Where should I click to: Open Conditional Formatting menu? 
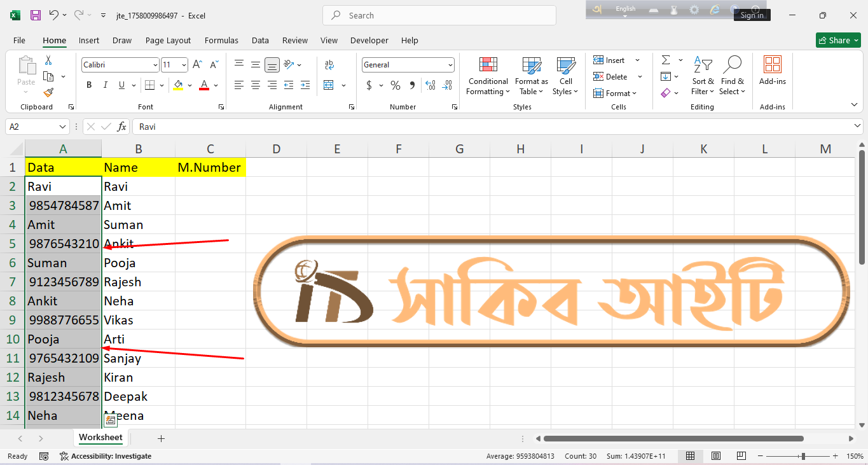(x=488, y=76)
